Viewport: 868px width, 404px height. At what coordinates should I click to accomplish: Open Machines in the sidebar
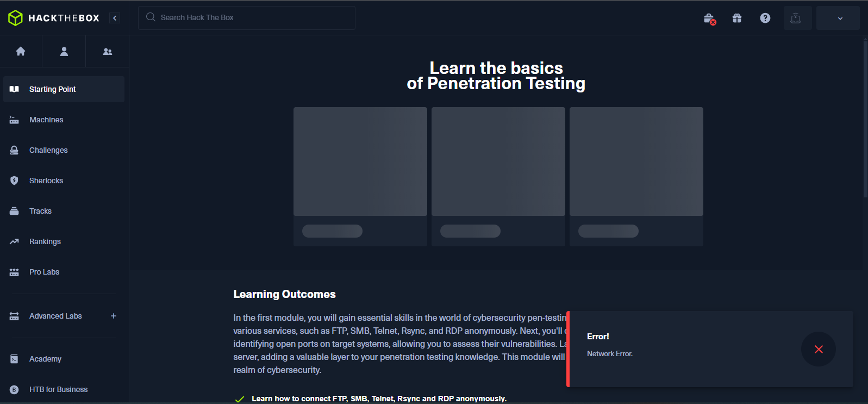pos(64,120)
